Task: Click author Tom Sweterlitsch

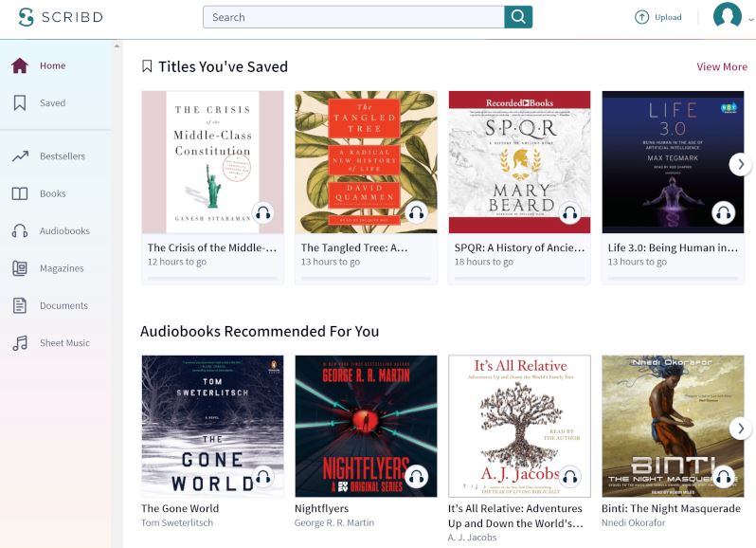Action: (x=177, y=523)
